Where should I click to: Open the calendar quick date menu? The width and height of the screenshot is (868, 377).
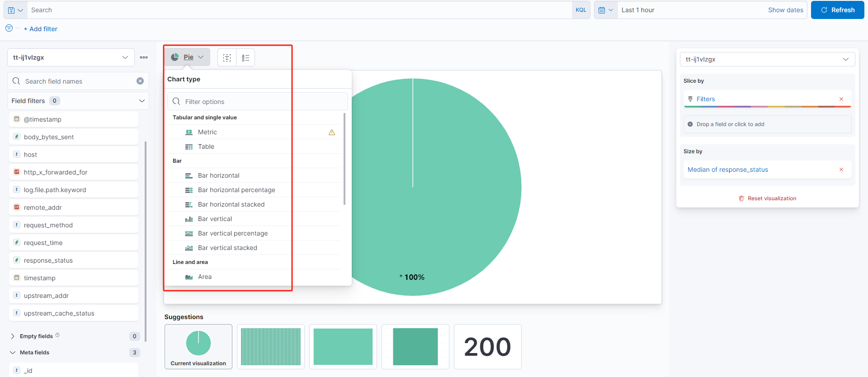point(605,10)
